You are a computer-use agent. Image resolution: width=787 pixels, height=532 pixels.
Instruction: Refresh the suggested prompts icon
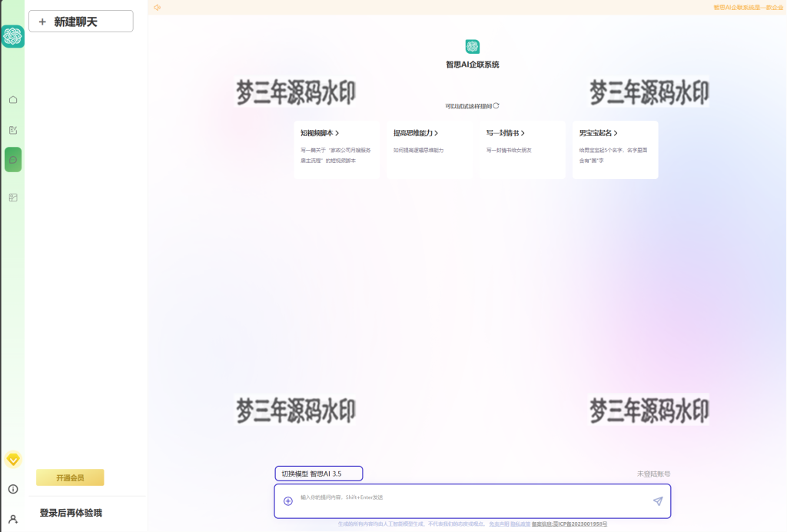tap(496, 106)
